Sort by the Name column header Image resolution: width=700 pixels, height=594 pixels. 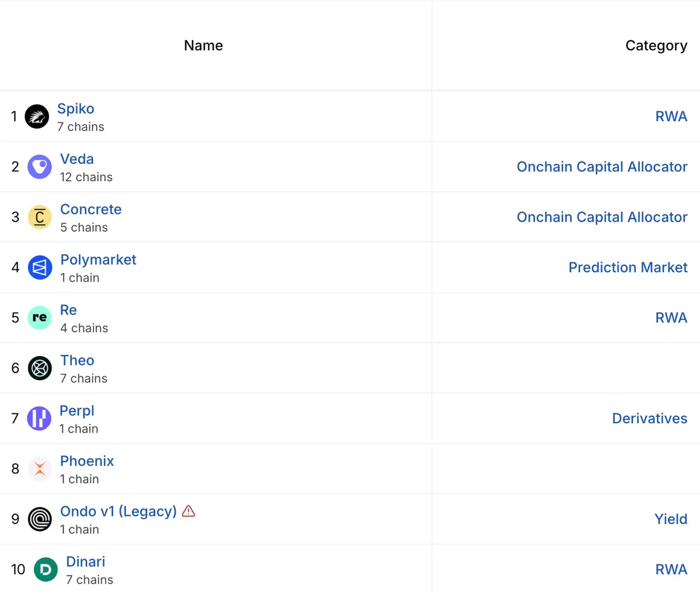pos(204,45)
